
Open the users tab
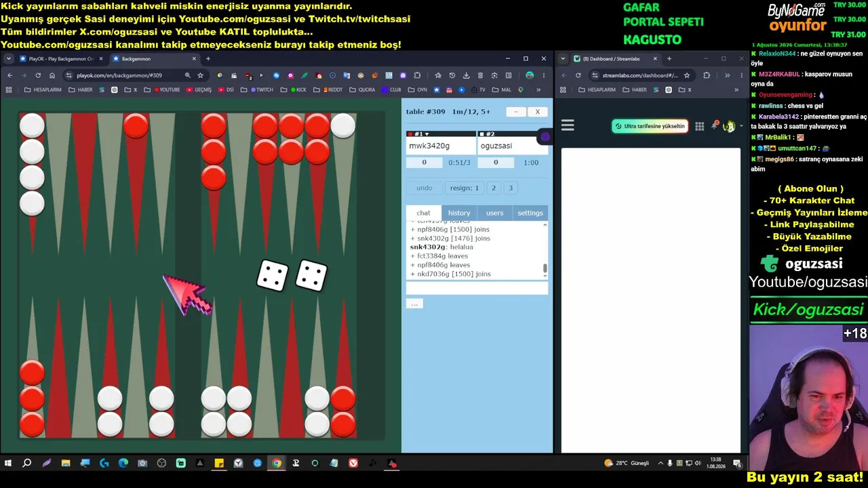(495, 213)
